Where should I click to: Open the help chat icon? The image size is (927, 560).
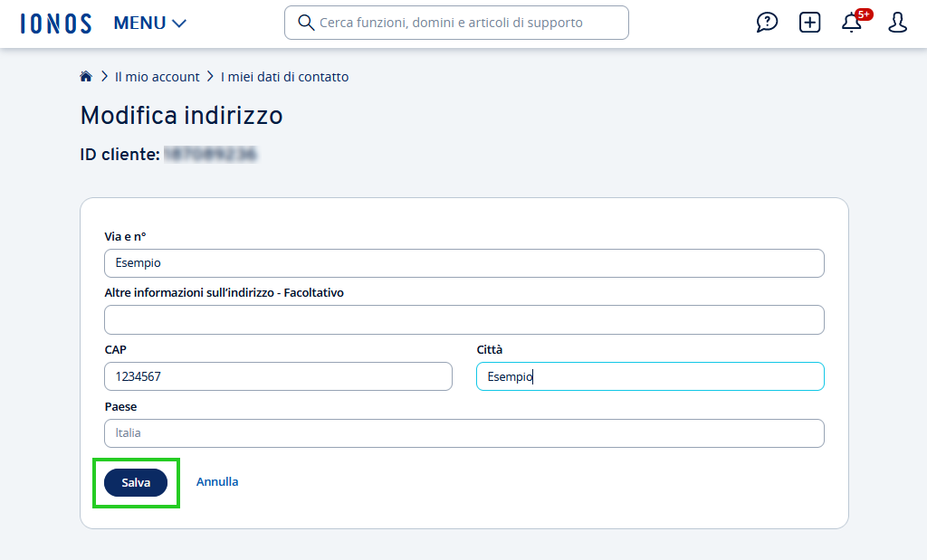coord(767,23)
